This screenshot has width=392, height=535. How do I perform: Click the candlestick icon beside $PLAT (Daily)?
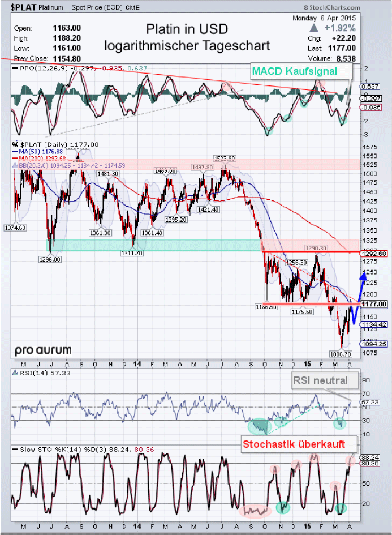pos(15,144)
